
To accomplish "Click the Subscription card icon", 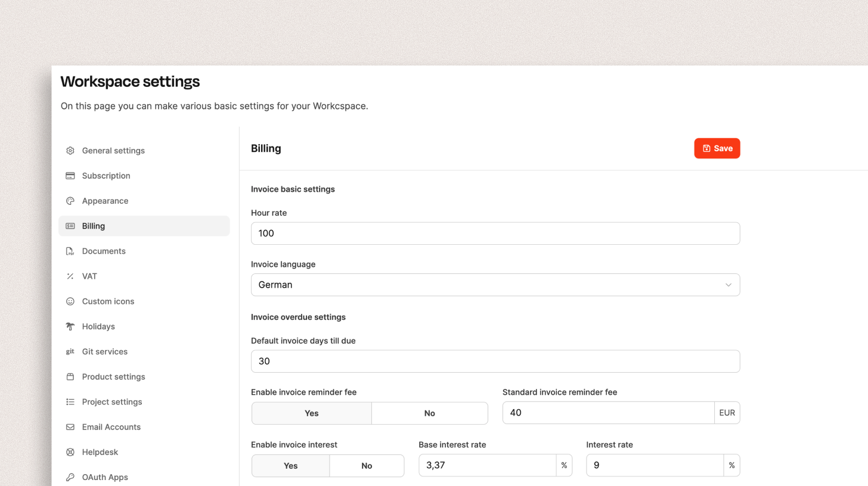I will click(70, 176).
